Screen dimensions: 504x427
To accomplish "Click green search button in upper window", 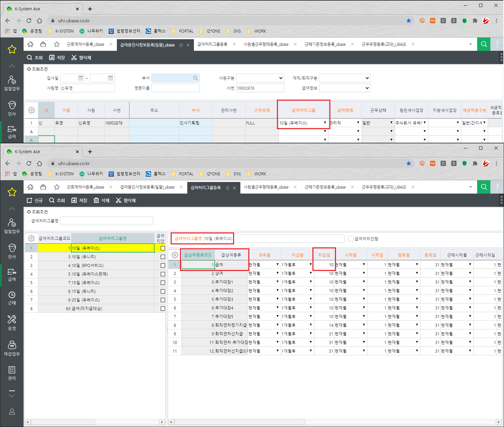I will (x=484, y=44).
